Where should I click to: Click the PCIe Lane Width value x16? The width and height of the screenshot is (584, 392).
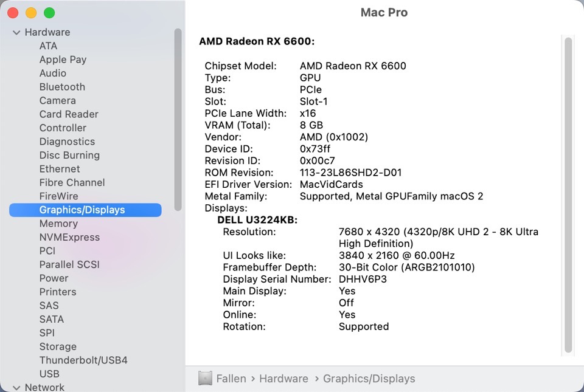308,113
